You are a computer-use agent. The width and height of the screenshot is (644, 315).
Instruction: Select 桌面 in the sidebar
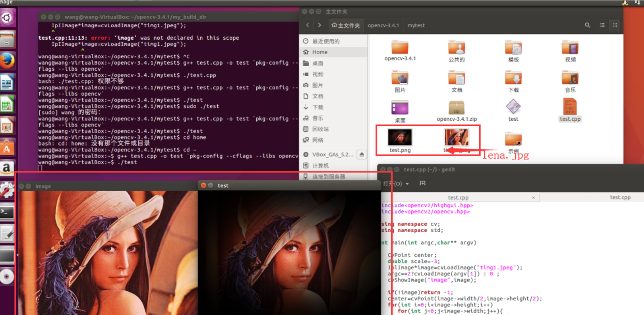(x=333, y=63)
